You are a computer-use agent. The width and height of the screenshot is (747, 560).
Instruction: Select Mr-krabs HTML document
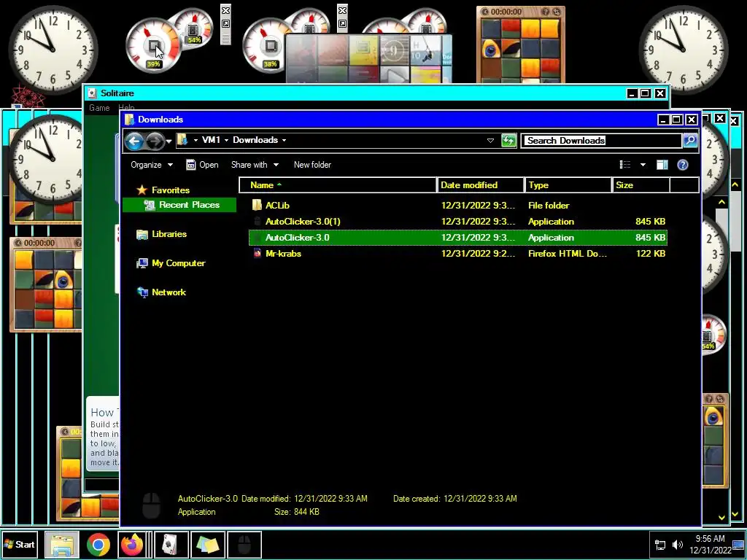458,254
